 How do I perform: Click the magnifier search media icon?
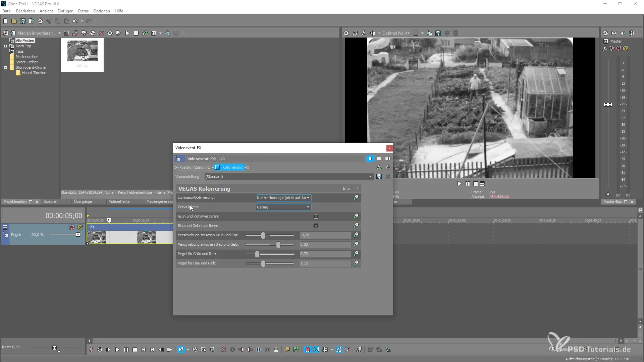pos(167,33)
